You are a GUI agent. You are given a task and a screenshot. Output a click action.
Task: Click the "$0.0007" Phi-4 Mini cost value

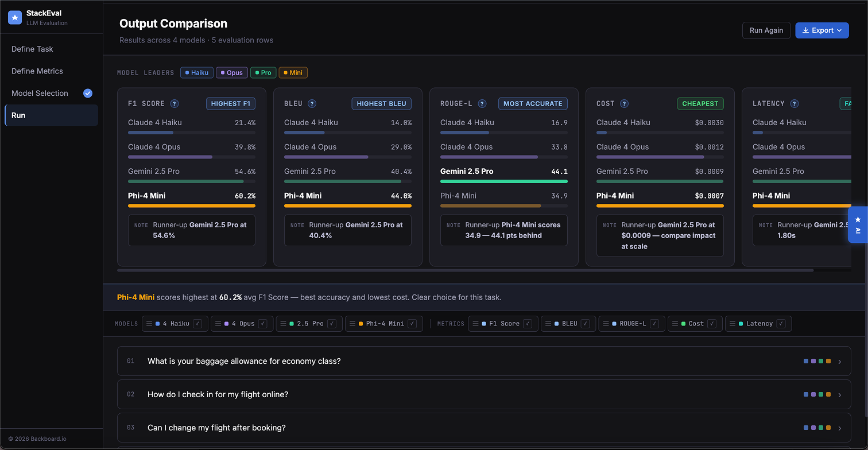tap(709, 196)
